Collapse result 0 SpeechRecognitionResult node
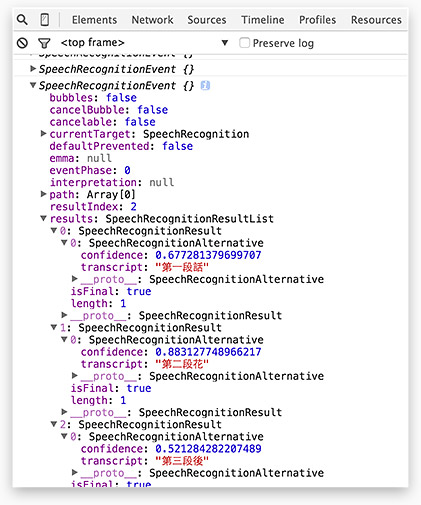Viewport: 421px width, 505px height. [x=54, y=230]
